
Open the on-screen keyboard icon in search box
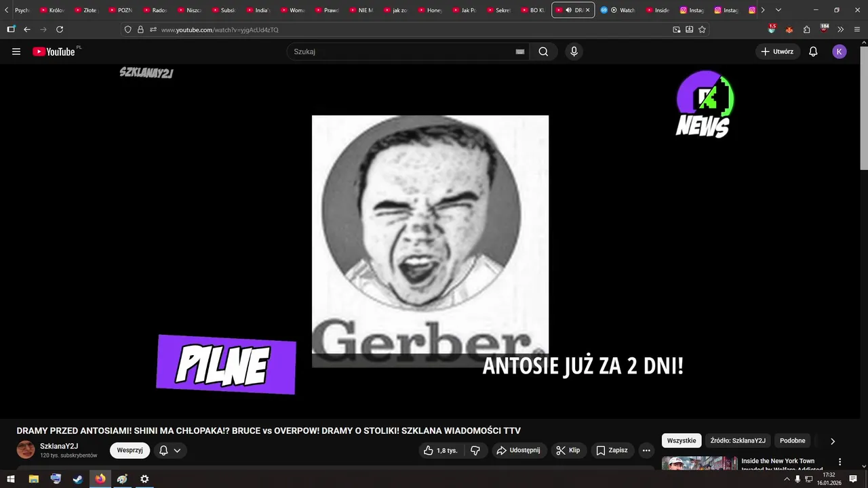pos(520,52)
